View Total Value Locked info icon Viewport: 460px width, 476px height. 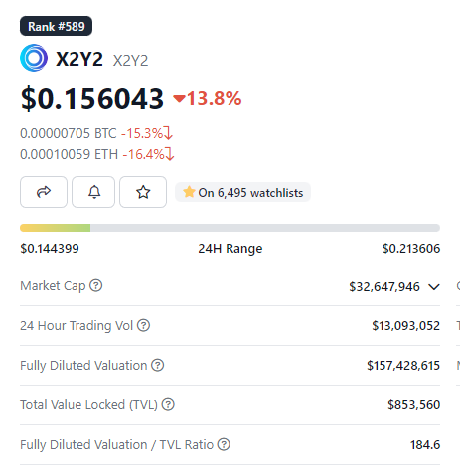(168, 404)
